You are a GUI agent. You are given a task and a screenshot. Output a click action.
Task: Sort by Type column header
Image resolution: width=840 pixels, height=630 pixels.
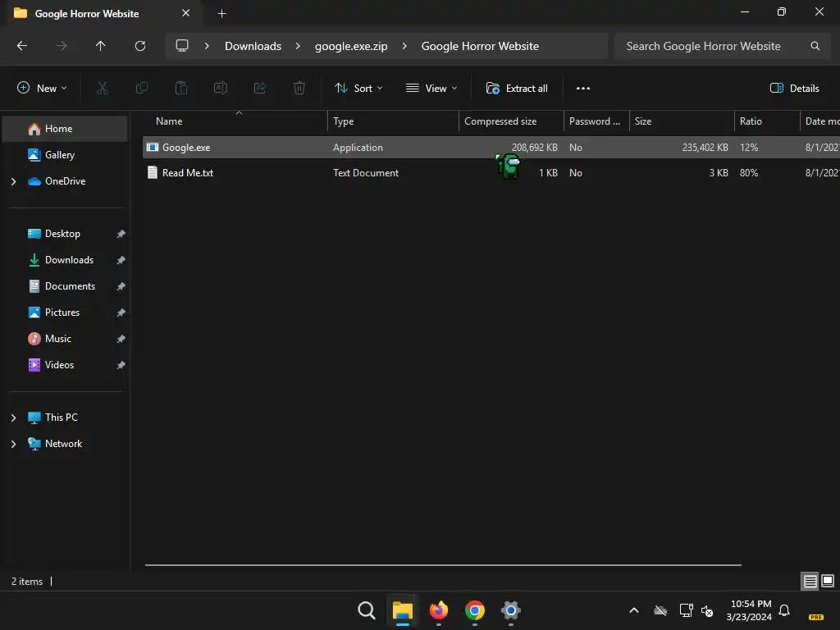[x=393, y=121]
